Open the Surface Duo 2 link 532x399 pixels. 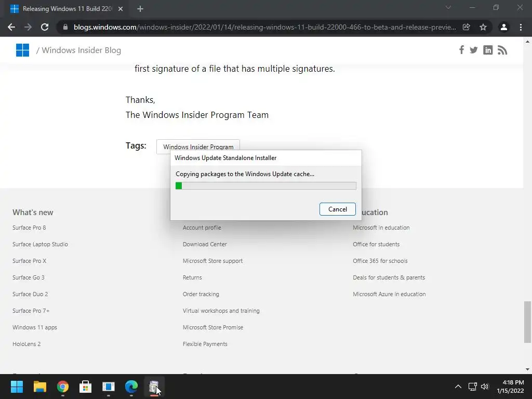coord(30,294)
